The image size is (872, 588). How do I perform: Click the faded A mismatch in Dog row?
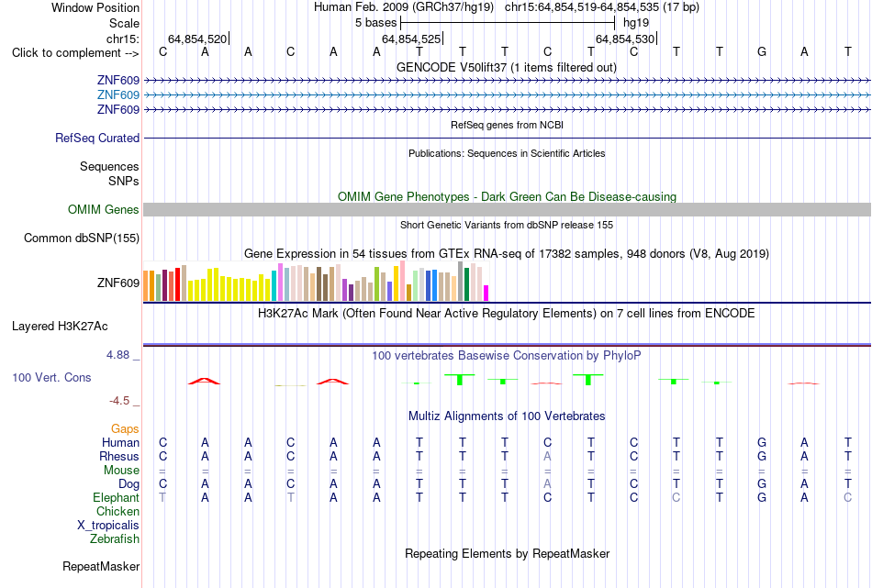[547, 484]
